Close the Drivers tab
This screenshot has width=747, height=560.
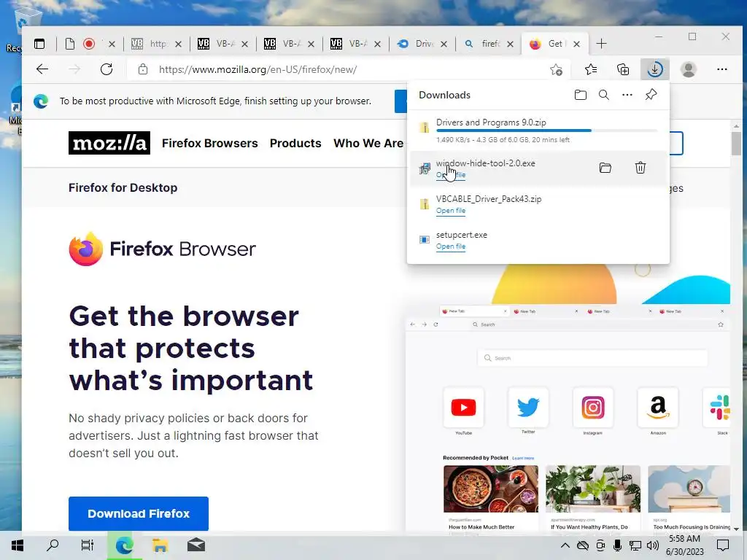(444, 44)
